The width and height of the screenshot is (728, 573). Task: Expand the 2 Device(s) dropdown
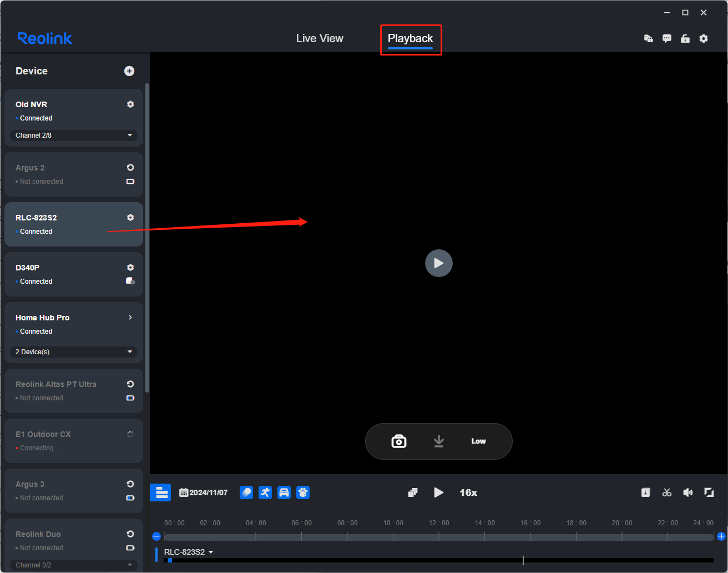[74, 351]
